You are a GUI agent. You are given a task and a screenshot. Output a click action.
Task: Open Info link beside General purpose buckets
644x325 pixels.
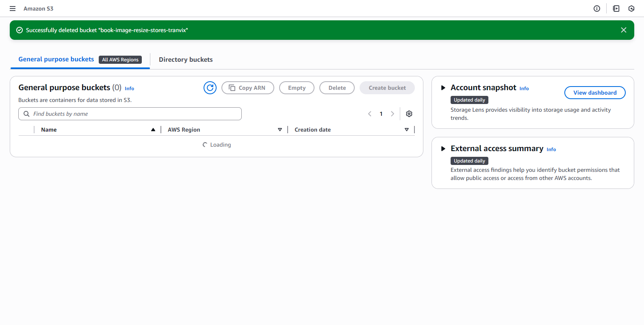129,89
